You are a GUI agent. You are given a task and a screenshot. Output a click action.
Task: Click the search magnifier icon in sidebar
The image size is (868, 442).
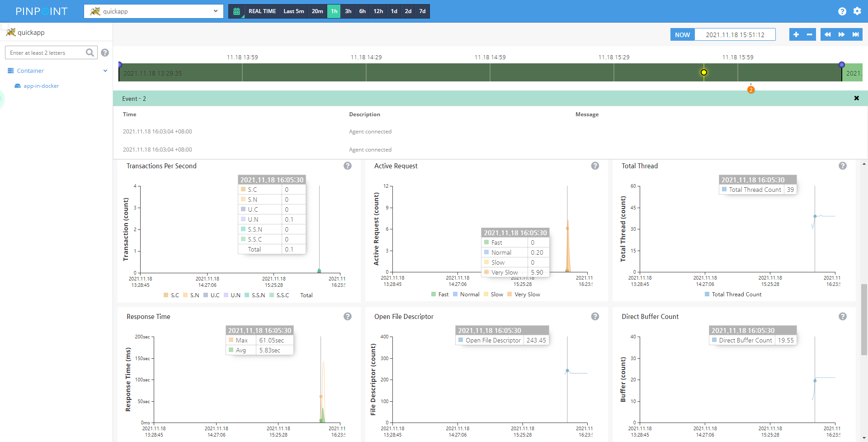(x=90, y=53)
